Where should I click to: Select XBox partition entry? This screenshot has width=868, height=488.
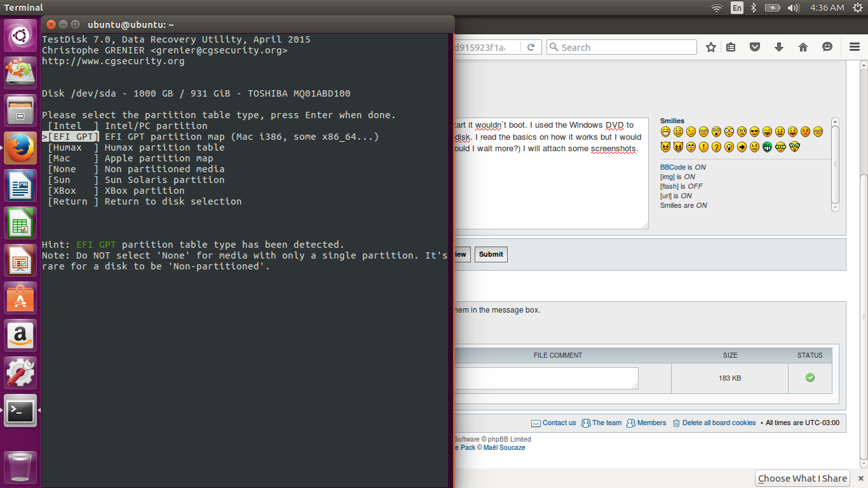click(x=116, y=191)
